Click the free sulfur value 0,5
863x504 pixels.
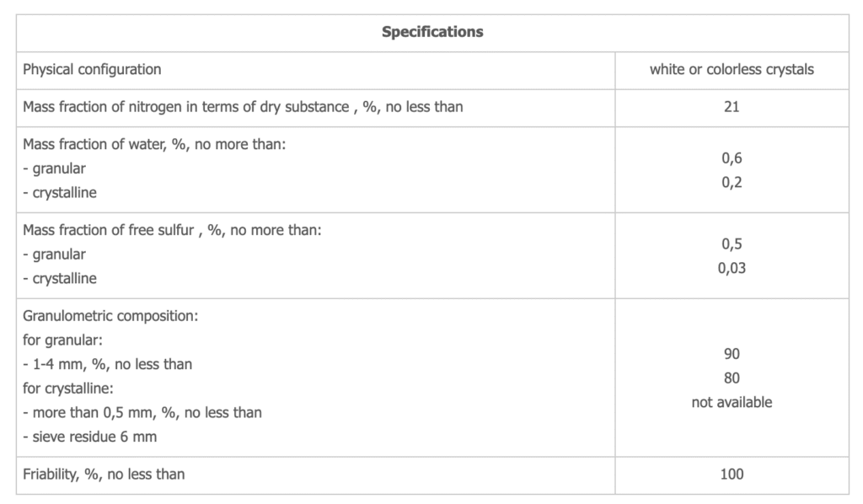[732, 243]
